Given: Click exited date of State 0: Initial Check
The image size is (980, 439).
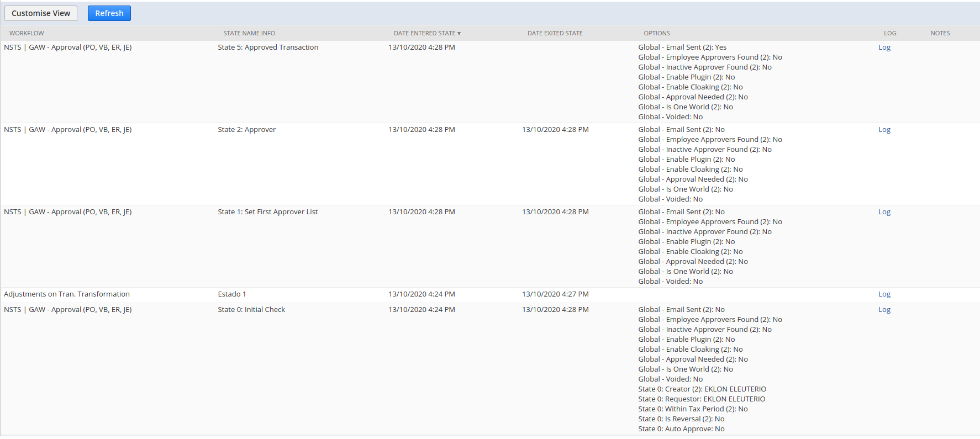Looking at the screenshot, I should click(555, 310).
